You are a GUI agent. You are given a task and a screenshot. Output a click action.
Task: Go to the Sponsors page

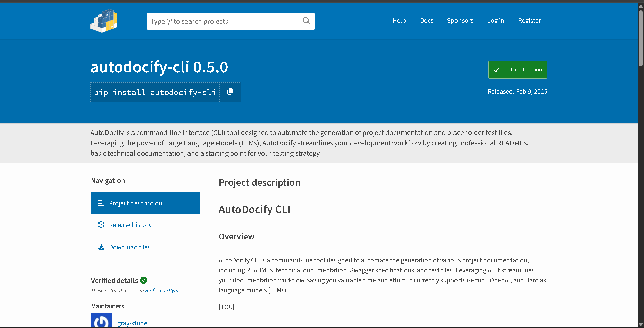point(460,21)
